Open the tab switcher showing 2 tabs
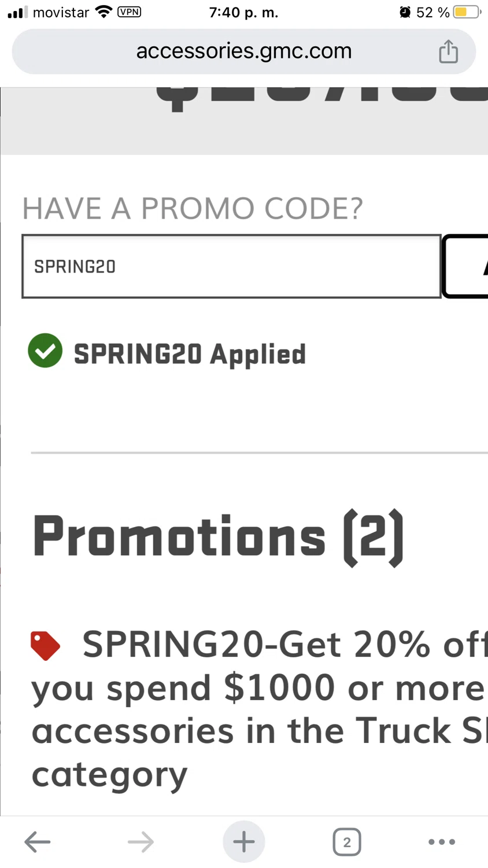This screenshot has width=488, height=868. tap(347, 842)
